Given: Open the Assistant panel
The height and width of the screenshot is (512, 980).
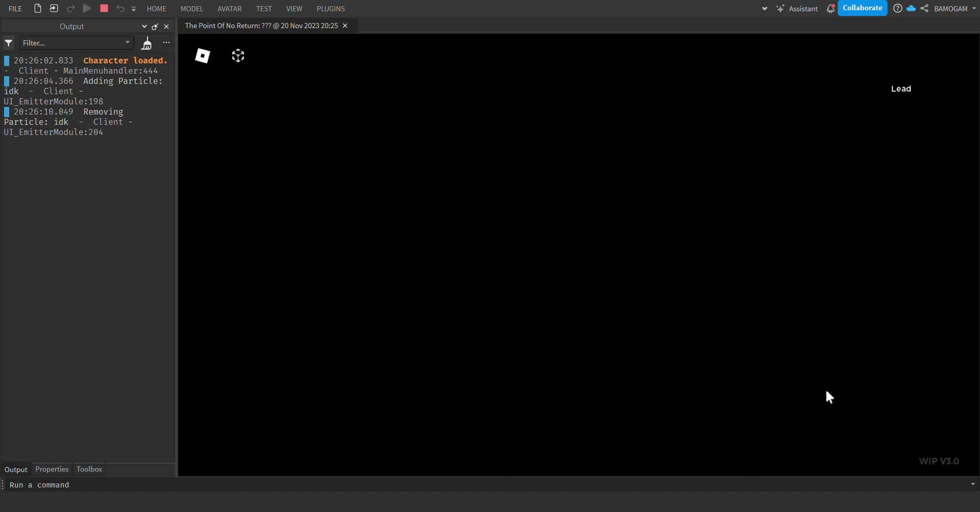Looking at the screenshot, I should click(797, 9).
